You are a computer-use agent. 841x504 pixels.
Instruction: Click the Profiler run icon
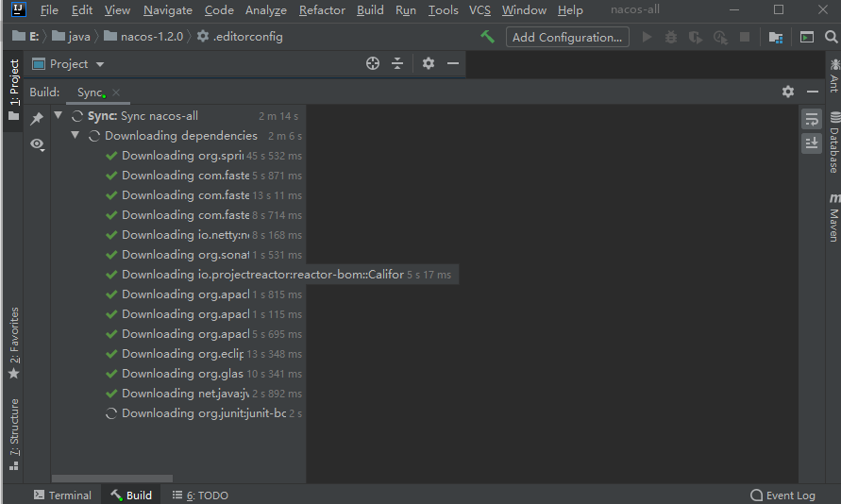720,37
